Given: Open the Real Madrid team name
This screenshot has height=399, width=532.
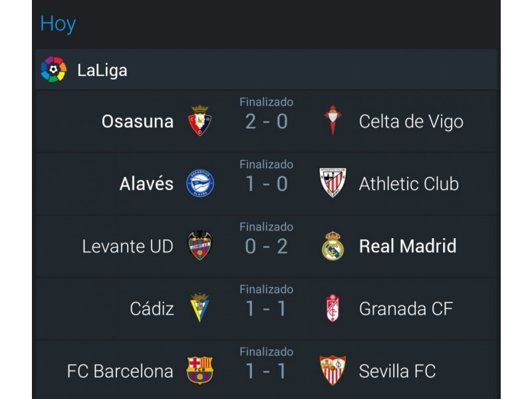Looking at the screenshot, I should tap(408, 246).
